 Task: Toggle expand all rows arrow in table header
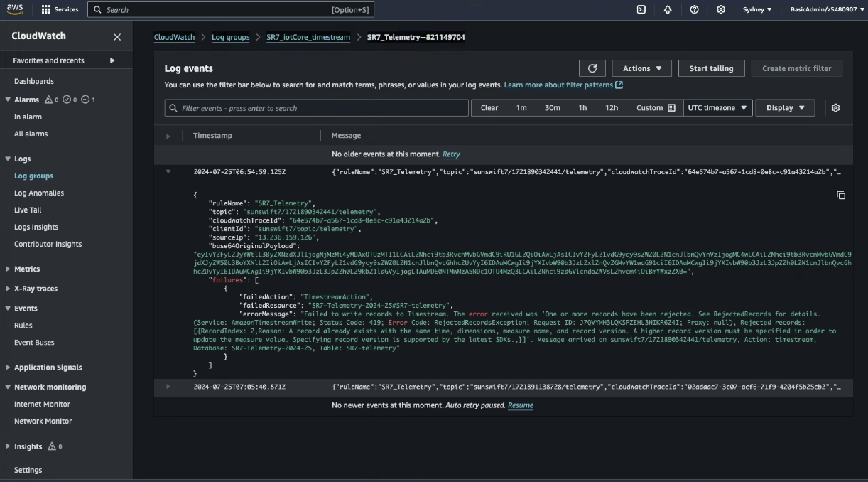point(168,136)
